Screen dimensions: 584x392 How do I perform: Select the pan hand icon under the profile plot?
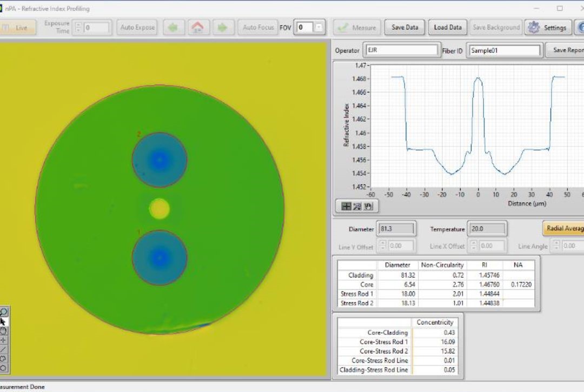368,207
